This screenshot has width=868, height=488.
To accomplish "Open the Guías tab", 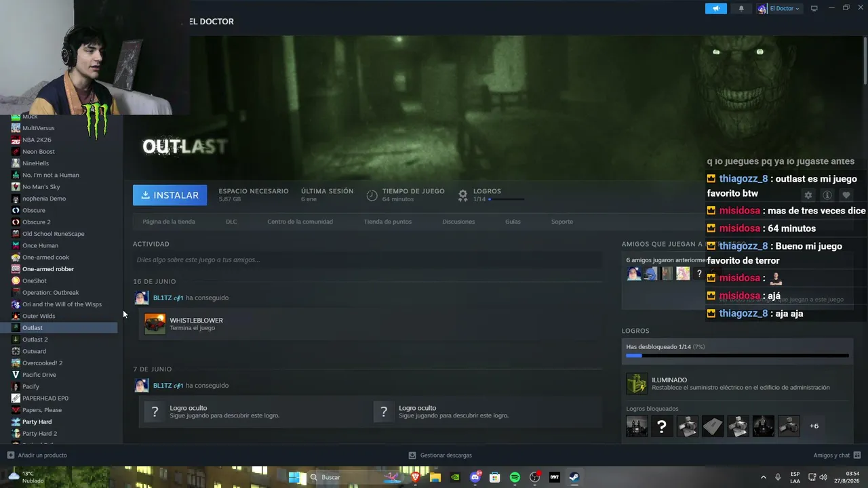I will (513, 222).
